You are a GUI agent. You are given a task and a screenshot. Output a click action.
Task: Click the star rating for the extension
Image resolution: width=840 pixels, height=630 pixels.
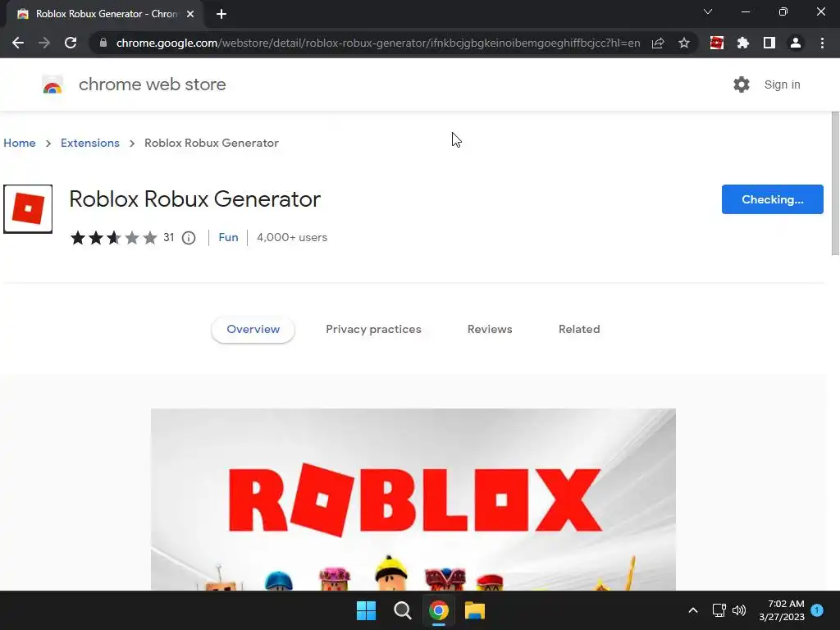pos(113,237)
